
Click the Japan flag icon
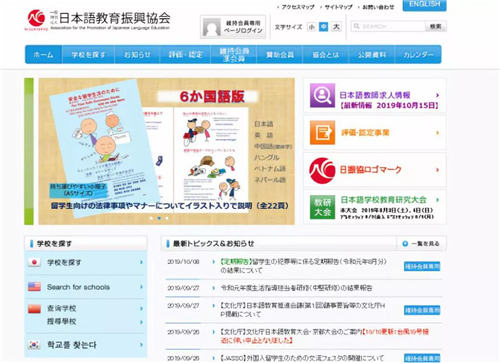point(34,262)
